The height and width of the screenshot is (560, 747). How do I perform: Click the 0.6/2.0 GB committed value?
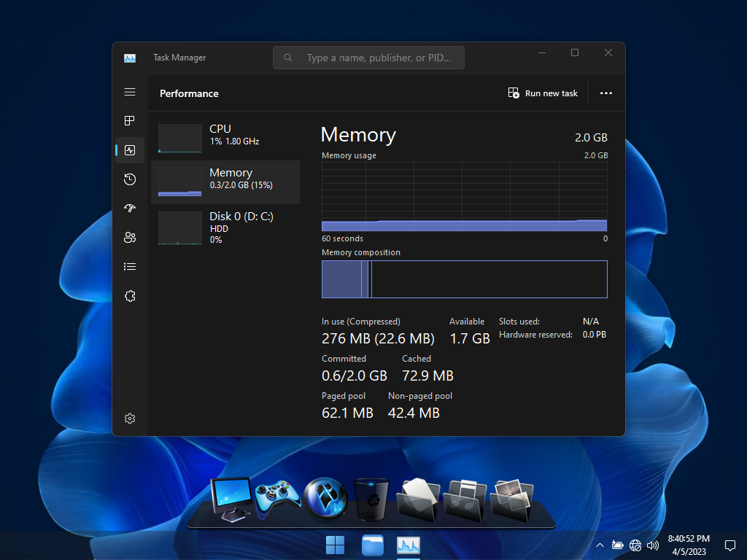point(355,376)
